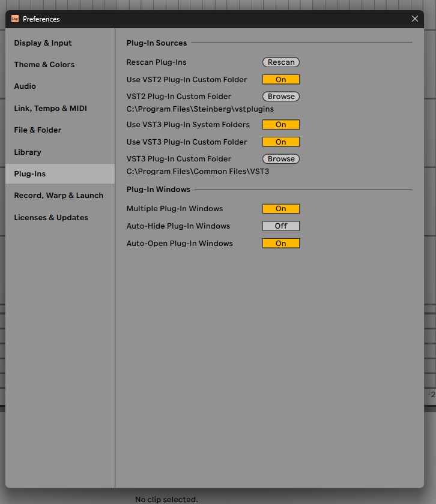Screen dimensions: 436x504
Task: Turn off Auto-Open Plug-In Windows
Action: point(281,244)
